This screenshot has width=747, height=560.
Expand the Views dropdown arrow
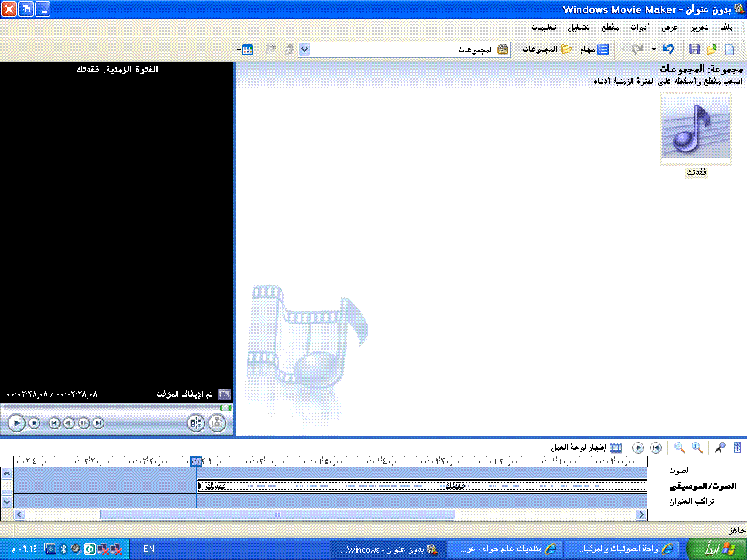[239, 50]
